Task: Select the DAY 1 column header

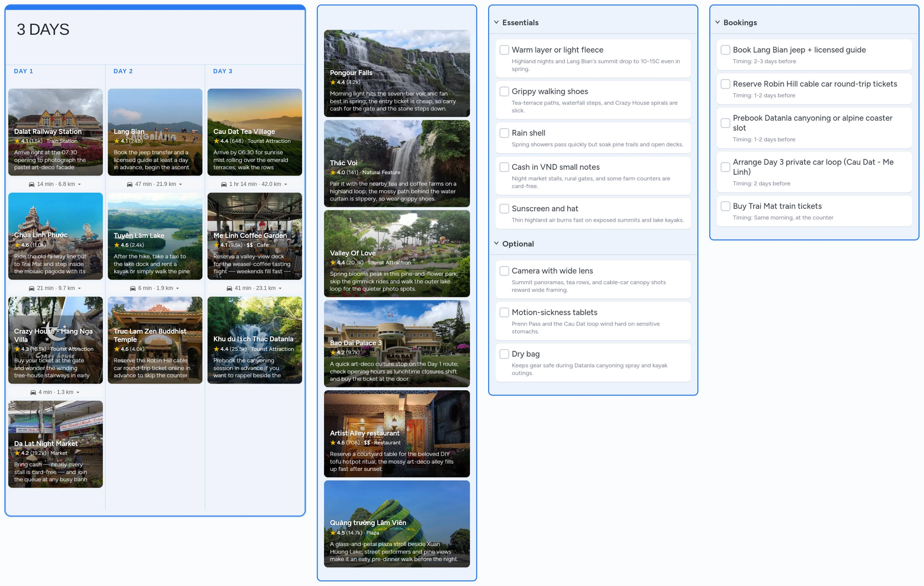Action: (23, 71)
